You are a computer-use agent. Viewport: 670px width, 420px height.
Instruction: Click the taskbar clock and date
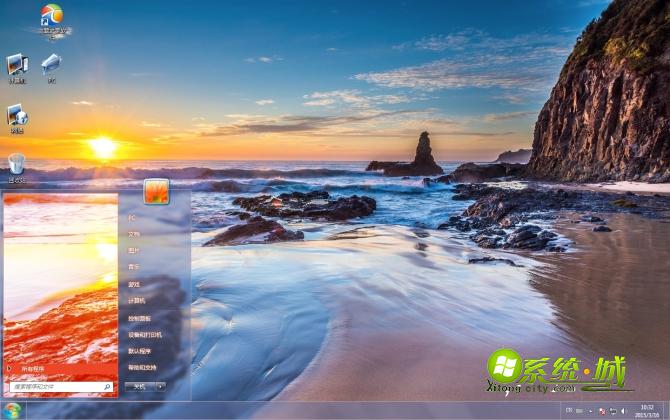[x=648, y=410]
